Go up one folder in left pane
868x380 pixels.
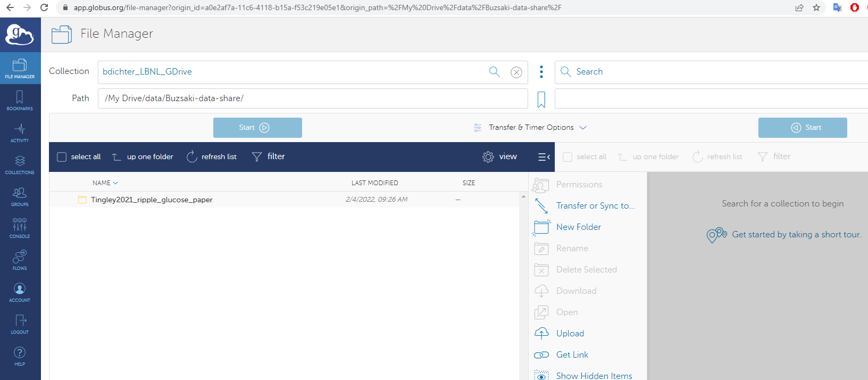coord(143,157)
